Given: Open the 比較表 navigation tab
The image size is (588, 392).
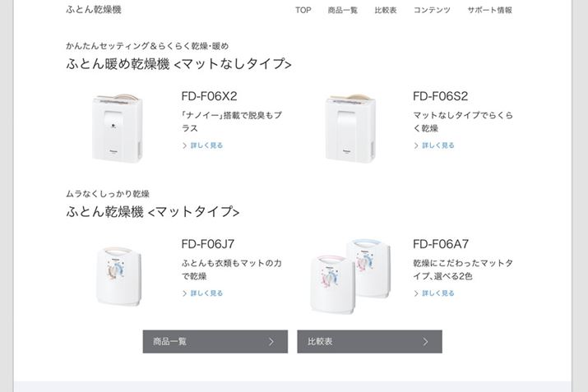Looking at the screenshot, I should pyautogui.click(x=385, y=11).
